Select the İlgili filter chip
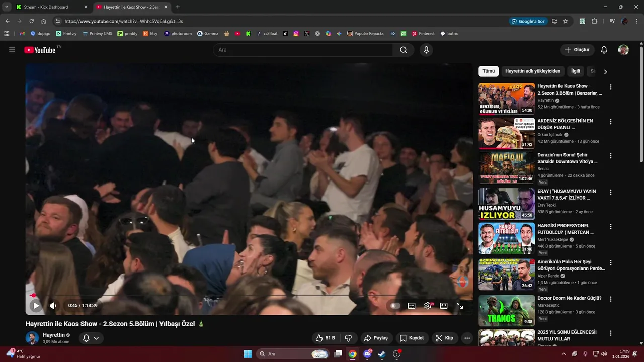The width and height of the screenshot is (644, 362). pos(575,71)
